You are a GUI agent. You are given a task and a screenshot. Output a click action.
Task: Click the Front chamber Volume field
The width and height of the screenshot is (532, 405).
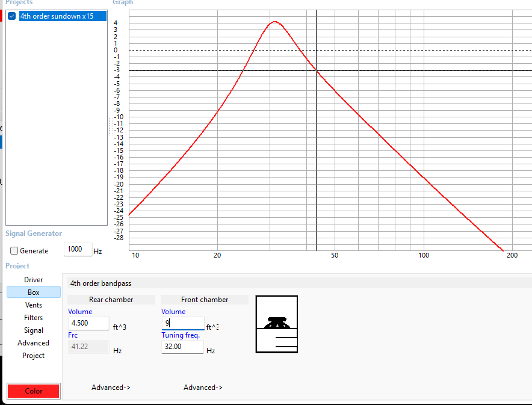pos(183,323)
